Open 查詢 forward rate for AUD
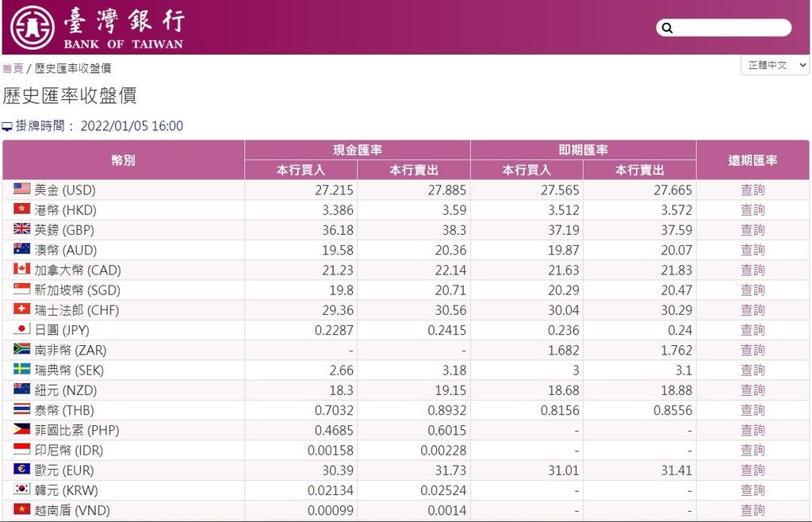 [x=753, y=250]
